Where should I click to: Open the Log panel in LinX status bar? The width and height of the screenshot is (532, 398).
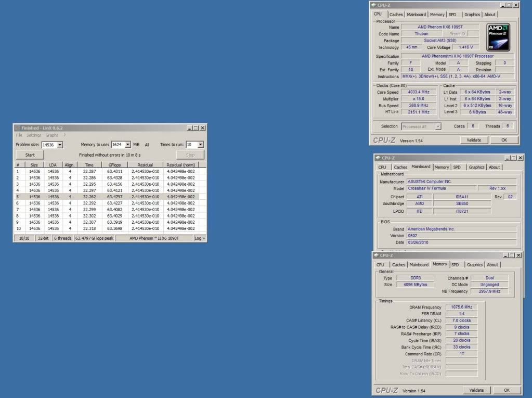click(x=200, y=238)
